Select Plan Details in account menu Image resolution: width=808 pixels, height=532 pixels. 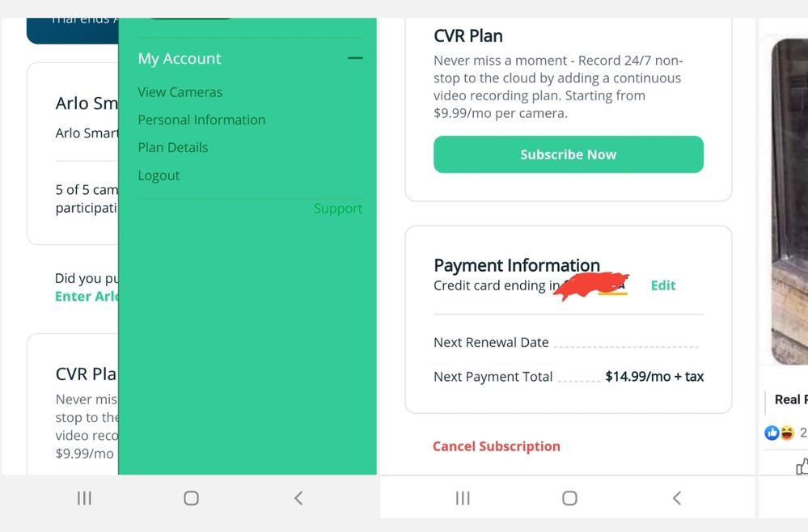coord(172,148)
